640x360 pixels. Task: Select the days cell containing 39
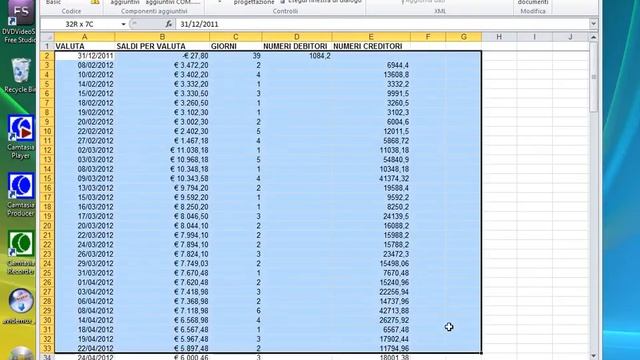(236, 56)
